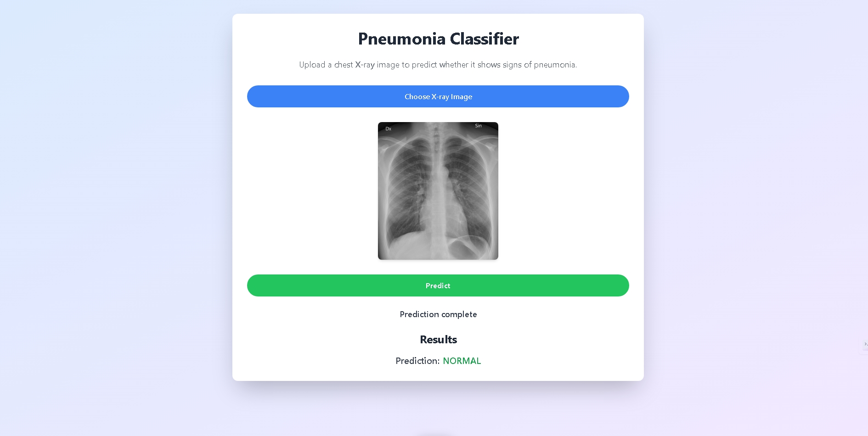Click the Results heading
The image size is (868, 436).
coord(438,339)
